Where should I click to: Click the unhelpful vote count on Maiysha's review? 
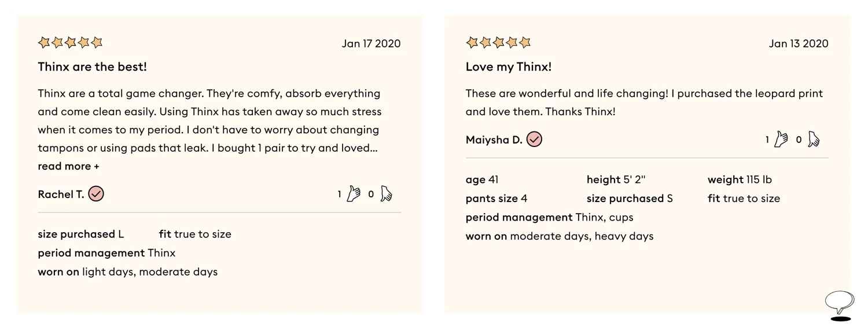pos(799,140)
